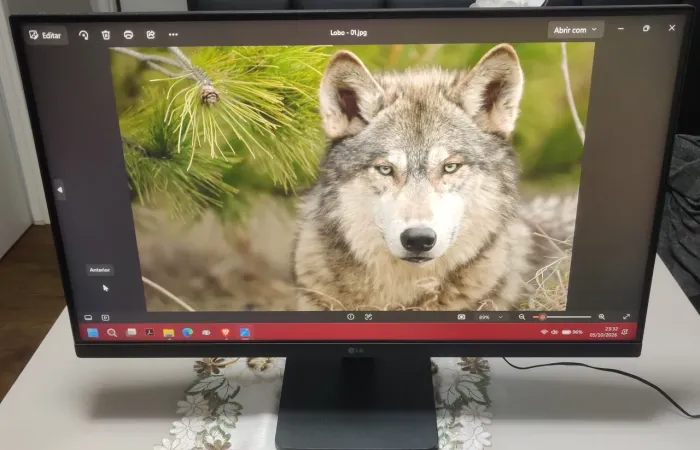Click the gallery collection icon beside filmstrip
Viewport: 700px width, 450px height.
[x=105, y=318]
